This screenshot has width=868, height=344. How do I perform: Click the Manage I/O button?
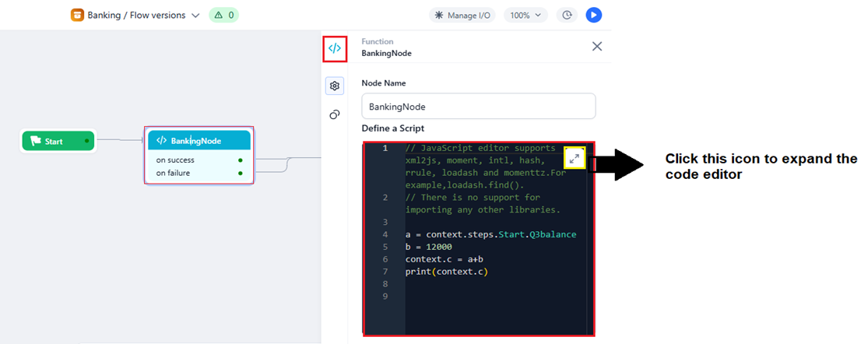(462, 16)
